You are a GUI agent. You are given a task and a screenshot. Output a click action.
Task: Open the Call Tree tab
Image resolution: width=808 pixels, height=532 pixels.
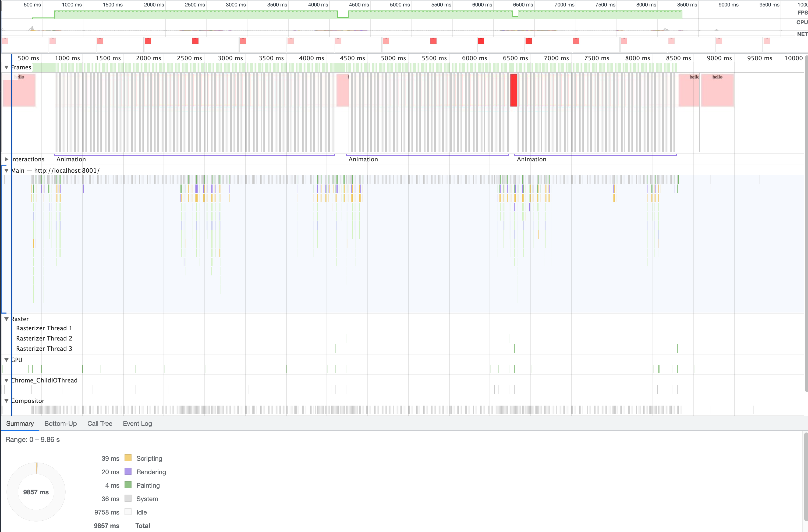coord(100,423)
